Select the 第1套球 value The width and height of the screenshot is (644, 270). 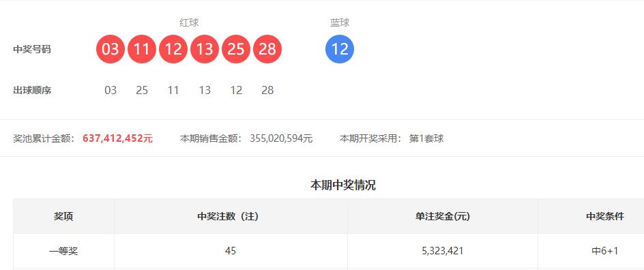click(426, 138)
